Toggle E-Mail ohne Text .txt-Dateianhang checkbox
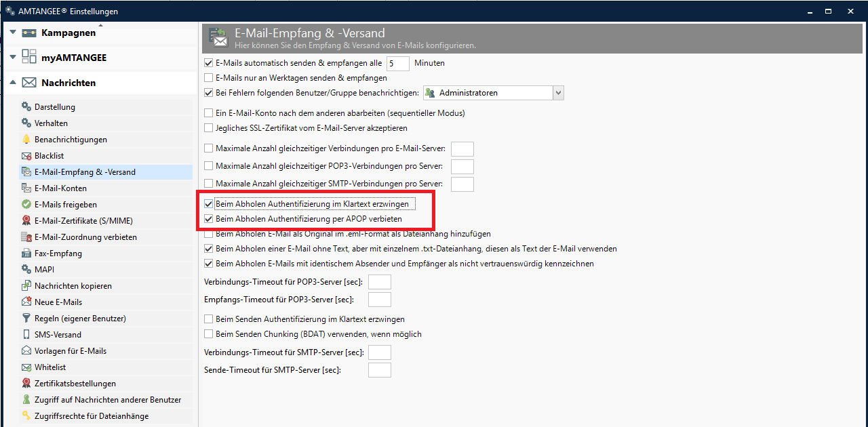Viewport: 868px width, 427px height. 209,249
